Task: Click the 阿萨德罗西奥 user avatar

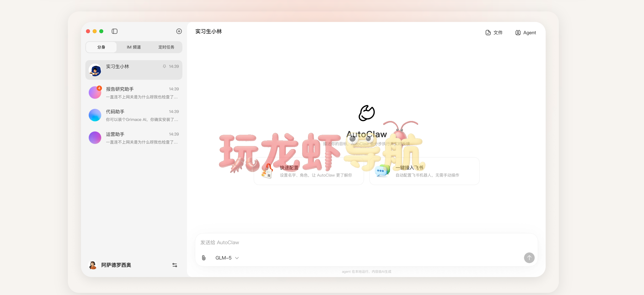Action: tap(93, 265)
